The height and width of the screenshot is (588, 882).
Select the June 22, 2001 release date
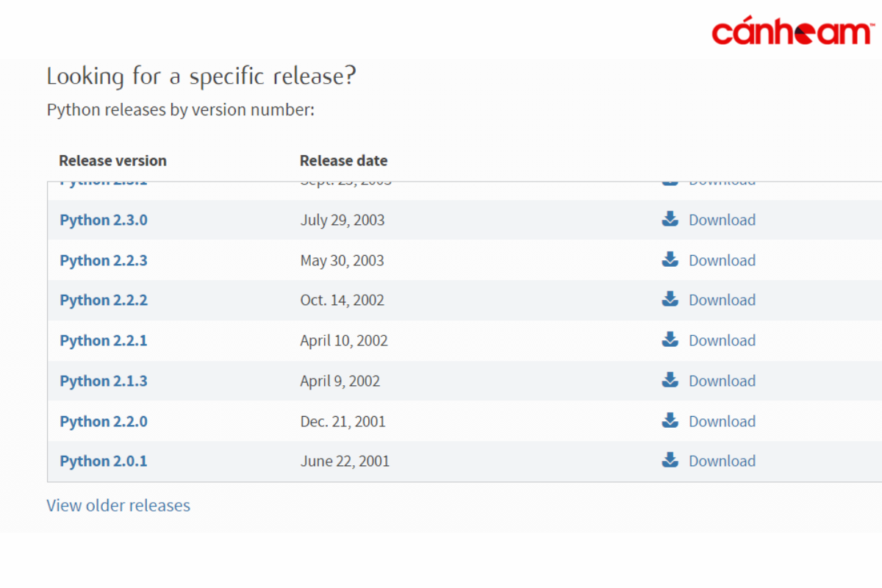point(345,461)
